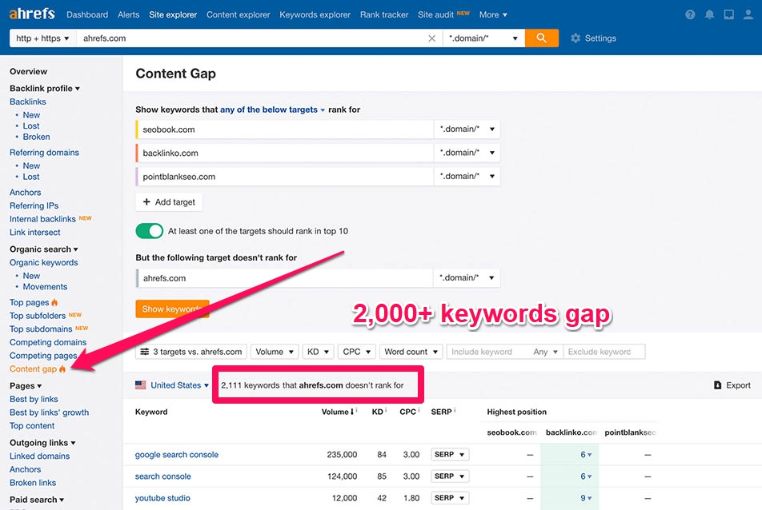Open the mode dropdown for seobook.com

467,129
